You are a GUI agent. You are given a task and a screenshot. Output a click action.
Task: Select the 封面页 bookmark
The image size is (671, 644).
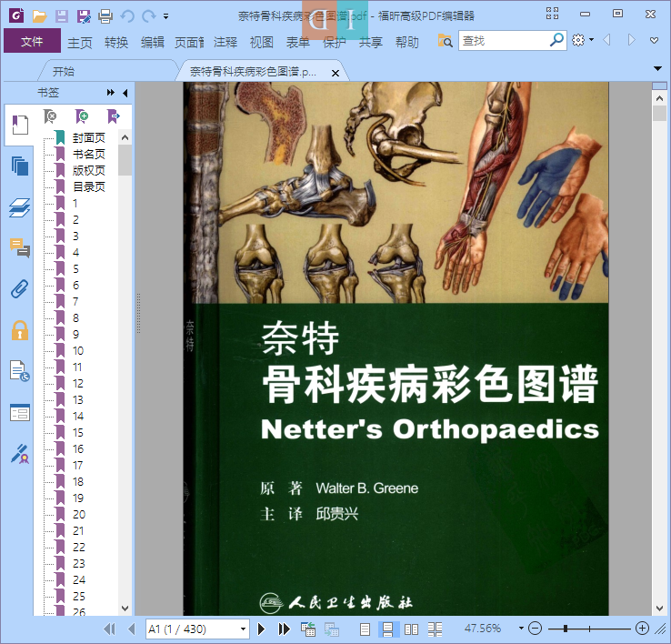tap(88, 137)
